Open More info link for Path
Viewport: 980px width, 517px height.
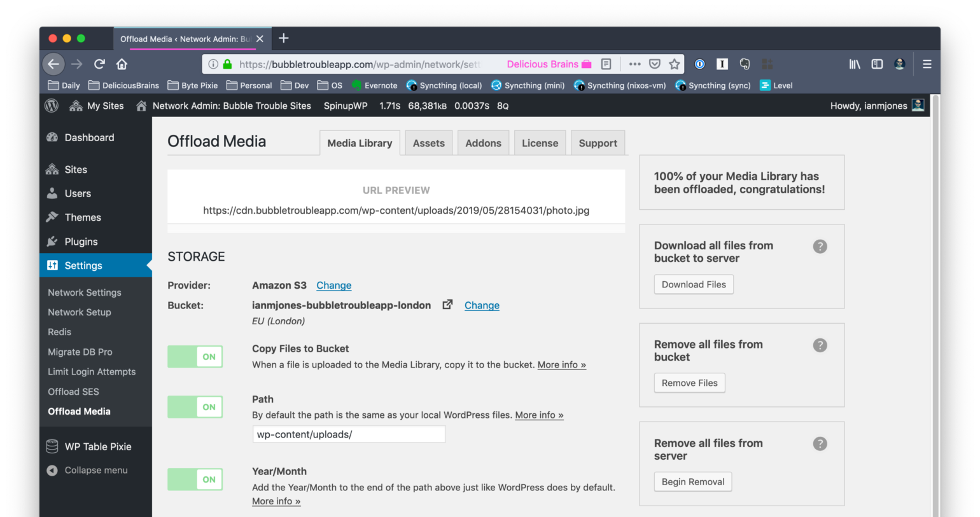tap(539, 415)
